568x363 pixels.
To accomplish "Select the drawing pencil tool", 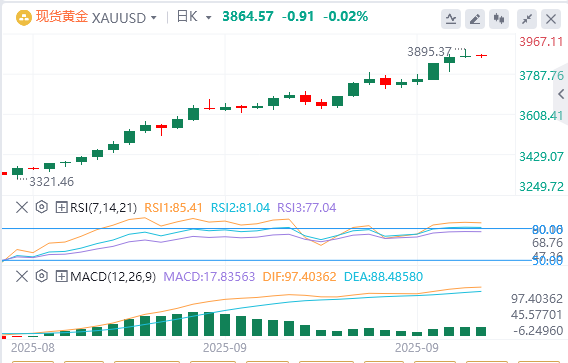I will click(x=475, y=19).
